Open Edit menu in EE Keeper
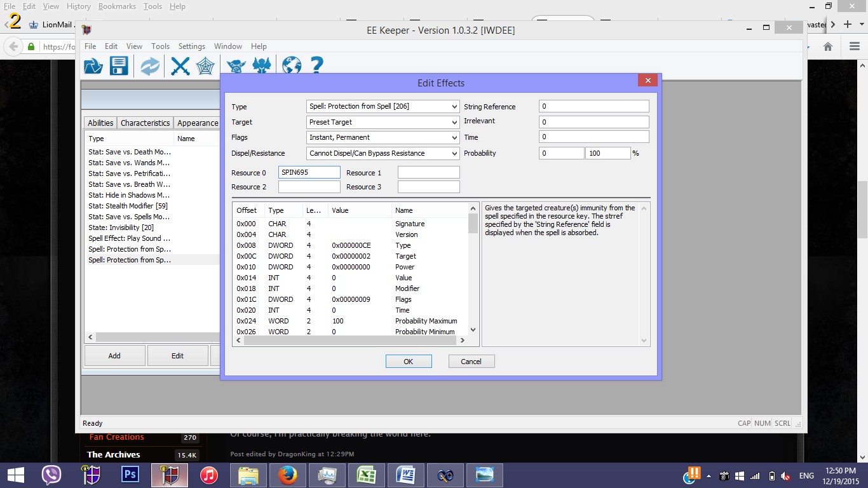Image resolution: width=868 pixels, height=488 pixels. point(111,46)
